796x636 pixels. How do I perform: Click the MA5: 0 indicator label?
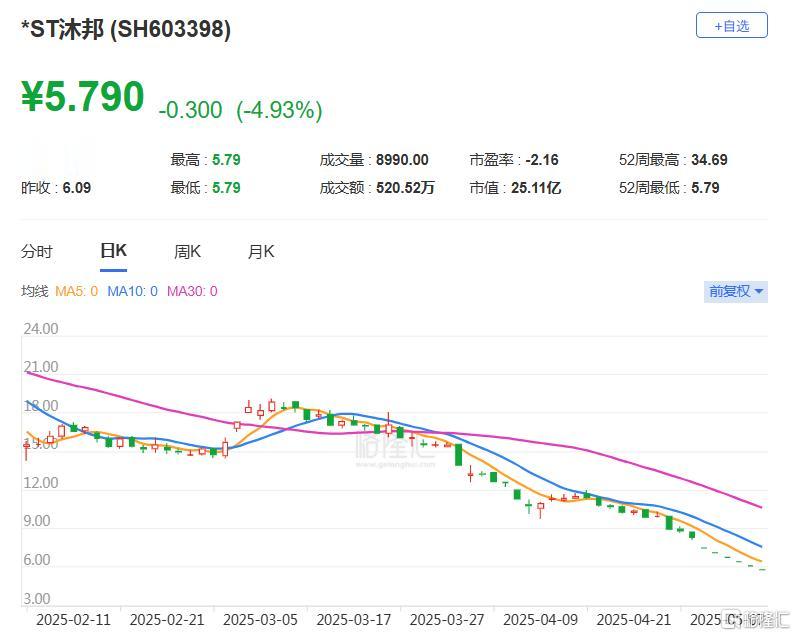[76, 291]
